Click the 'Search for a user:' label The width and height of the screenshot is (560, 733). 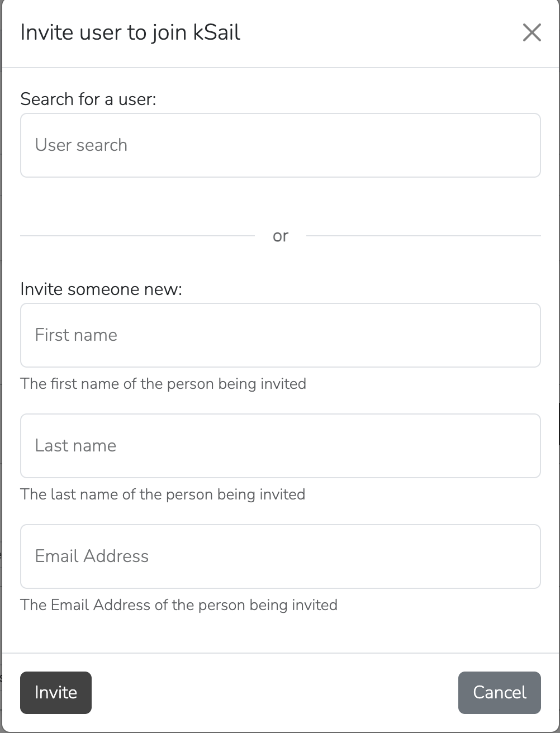(x=88, y=99)
